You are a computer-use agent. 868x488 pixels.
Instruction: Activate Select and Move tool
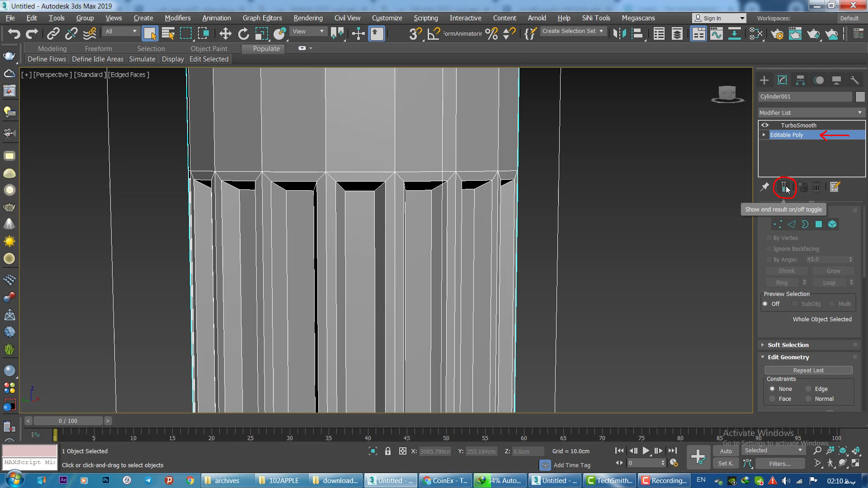[225, 34]
